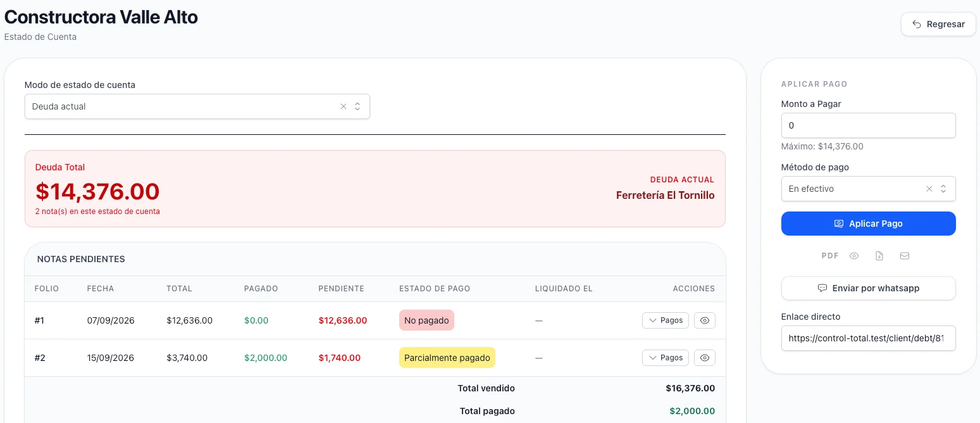The height and width of the screenshot is (423, 980).
Task: Click Enviar por whatsapp
Action: click(x=868, y=288)
